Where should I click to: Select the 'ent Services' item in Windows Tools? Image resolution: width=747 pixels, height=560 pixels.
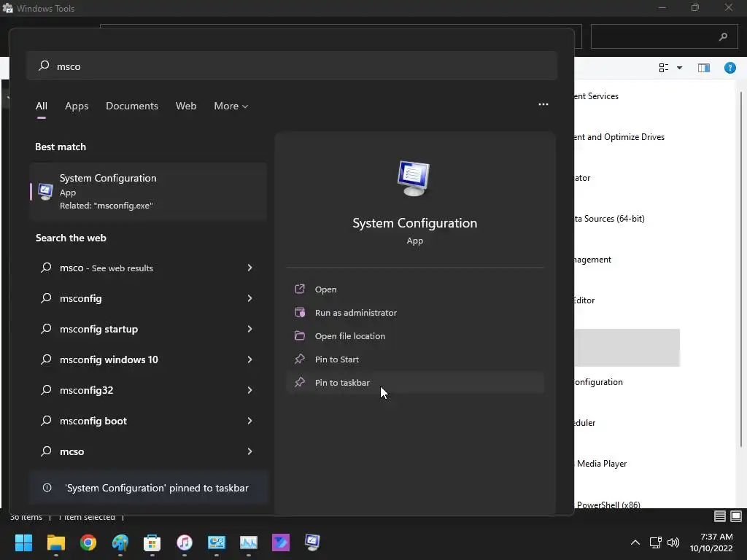point(597,96)
